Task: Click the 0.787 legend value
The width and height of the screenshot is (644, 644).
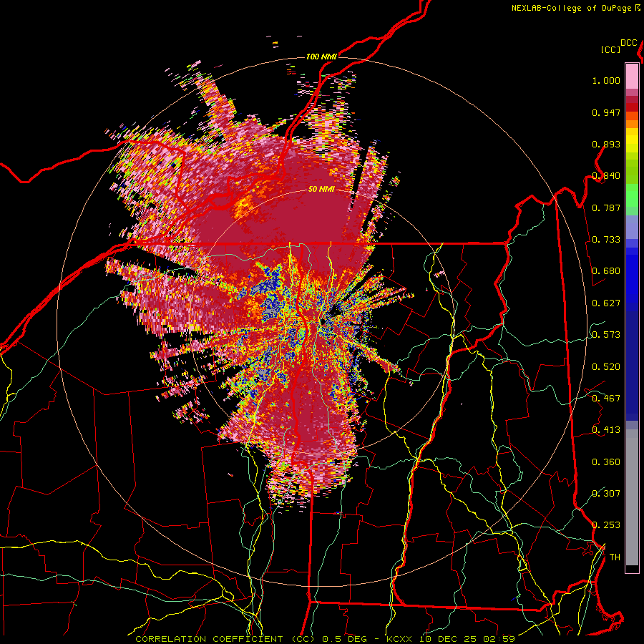Action: pos(606,208)
